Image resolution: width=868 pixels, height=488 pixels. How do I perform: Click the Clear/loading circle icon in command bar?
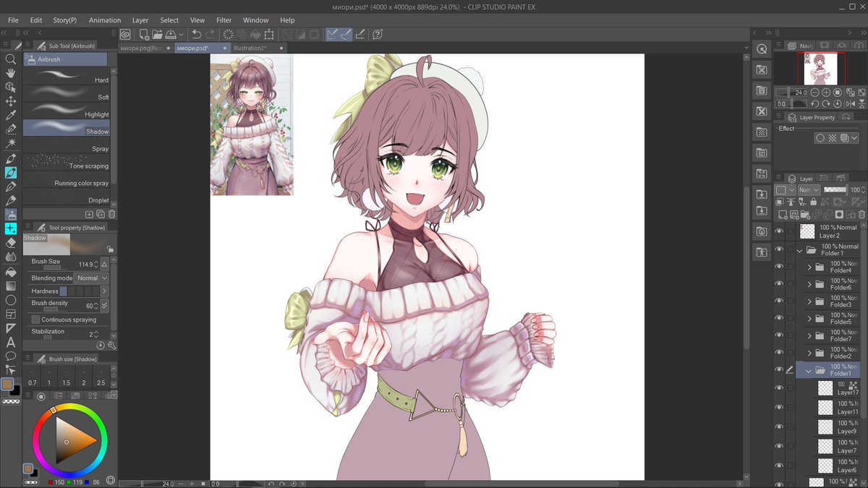click(228, 34)
